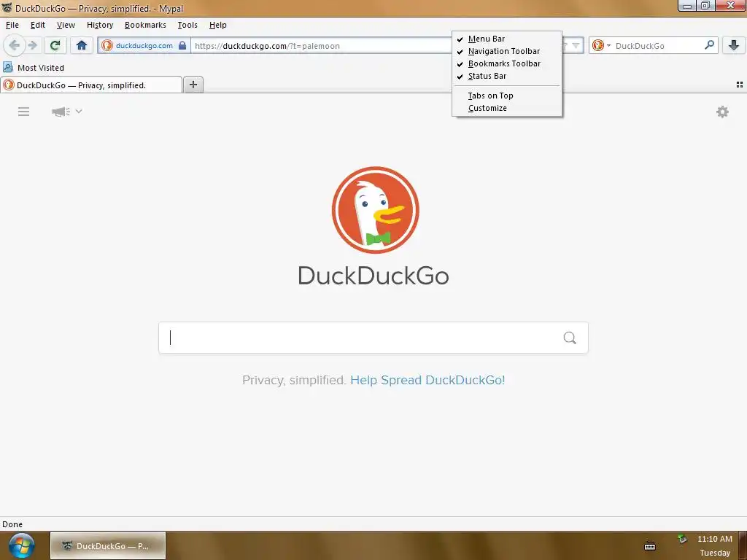Viewport: 747px width, 560px height.
Task: Open the DuckDuckGo settings gear icon
Action: pos(722,112)
